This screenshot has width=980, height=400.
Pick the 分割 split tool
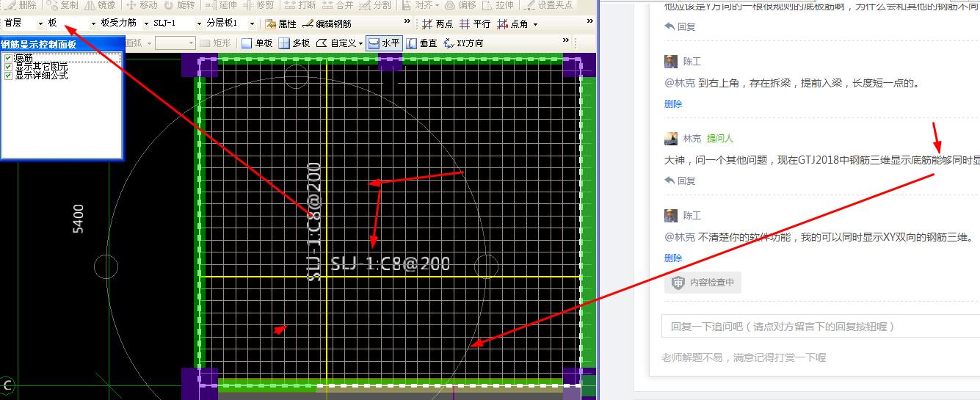coord(375,5)
